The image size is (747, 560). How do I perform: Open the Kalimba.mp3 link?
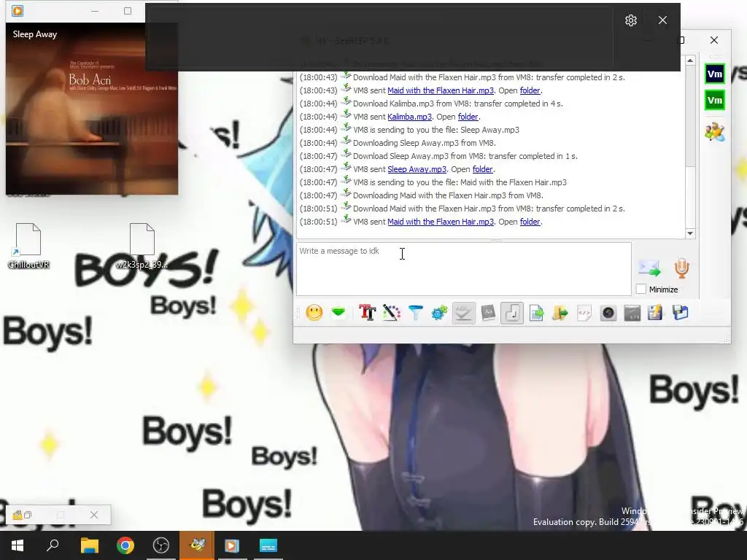point(409,117)
